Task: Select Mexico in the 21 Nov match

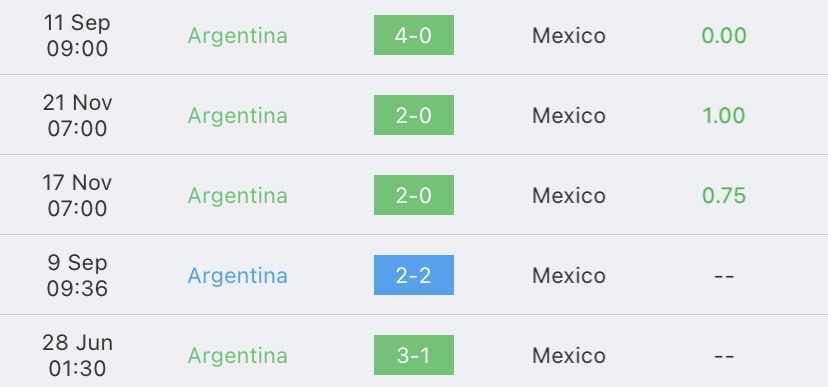Action: point(569,116)
